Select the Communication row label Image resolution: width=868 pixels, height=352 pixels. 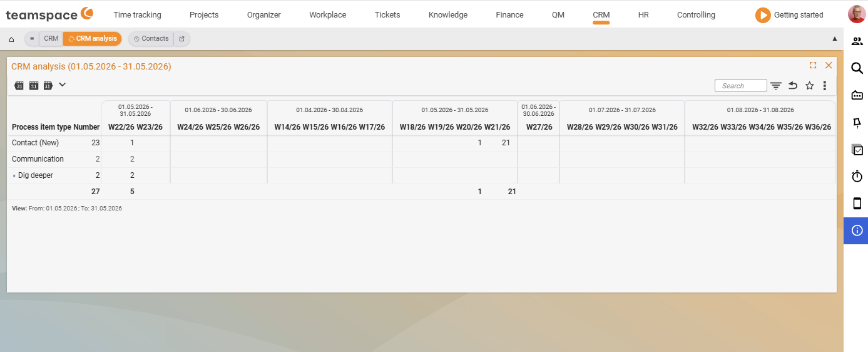point(38,159)
